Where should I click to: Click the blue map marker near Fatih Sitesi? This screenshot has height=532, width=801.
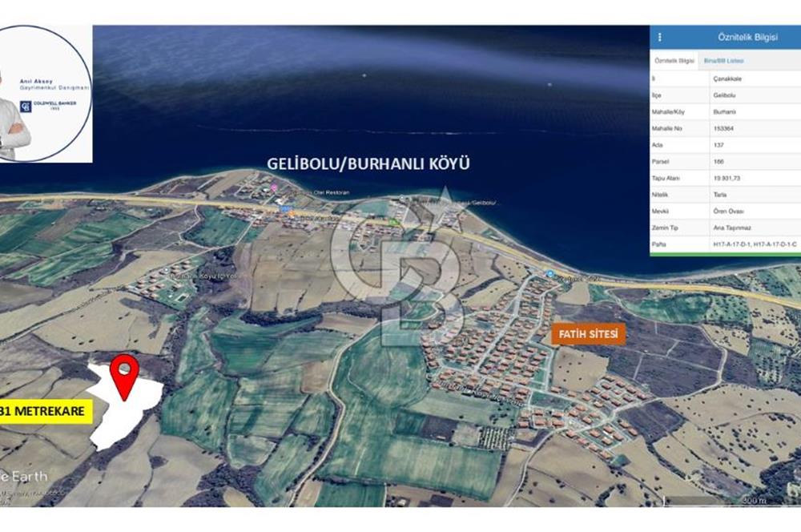(x=549, y=274)
